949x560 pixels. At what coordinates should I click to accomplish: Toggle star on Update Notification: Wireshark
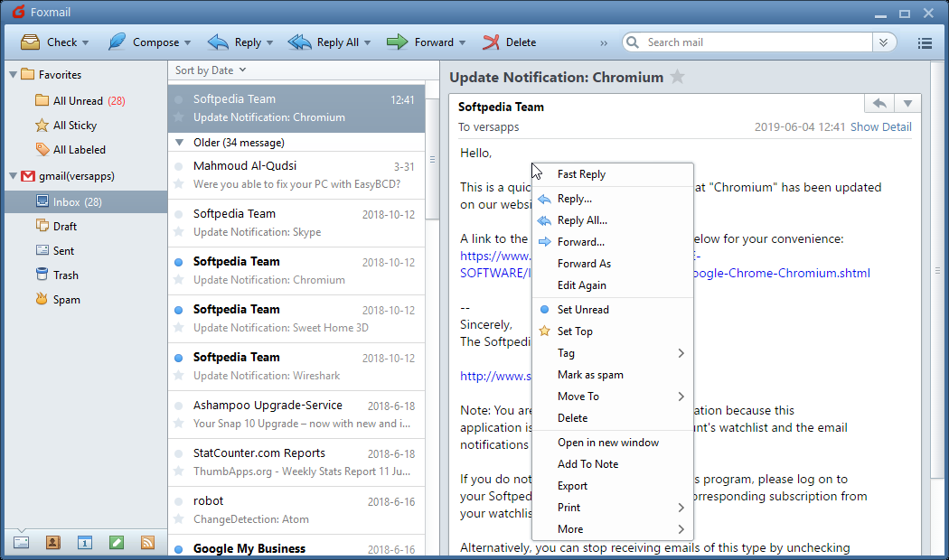[179, 376]
